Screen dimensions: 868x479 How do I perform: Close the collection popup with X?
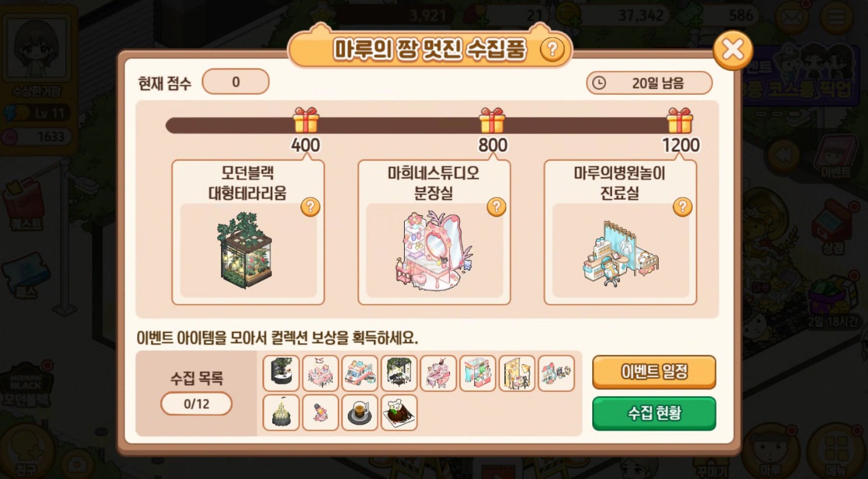point(733,50)
